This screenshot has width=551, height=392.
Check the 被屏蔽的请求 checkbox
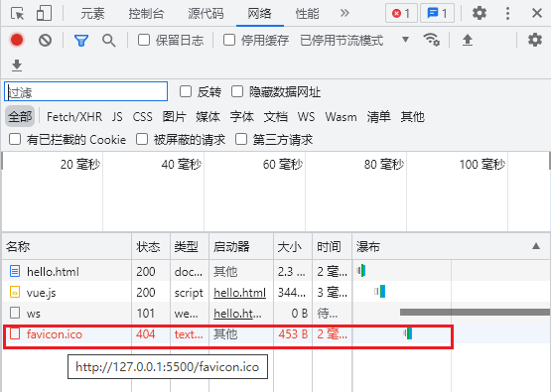click(x=142, y=139)
